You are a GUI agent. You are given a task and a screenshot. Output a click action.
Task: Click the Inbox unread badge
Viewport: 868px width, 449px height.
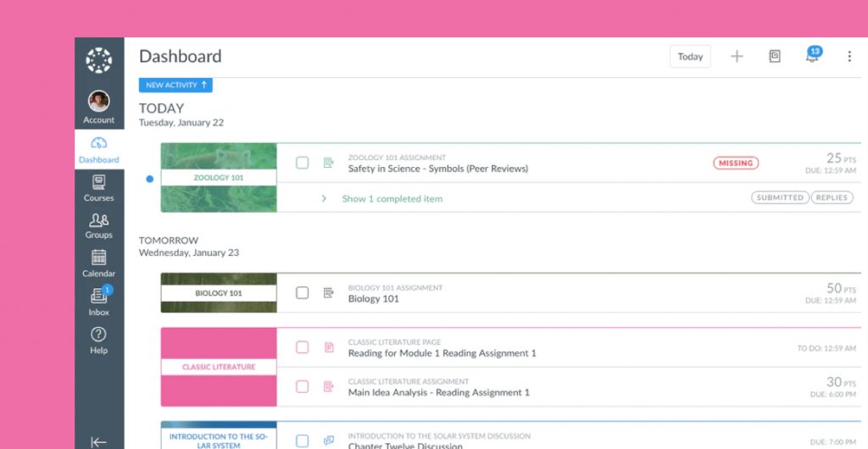pos(108,290)
